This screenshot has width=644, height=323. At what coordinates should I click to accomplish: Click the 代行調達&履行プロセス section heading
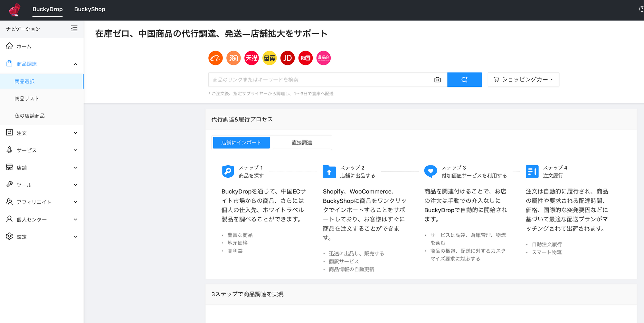pyautogui.click(x=242, y=119)
